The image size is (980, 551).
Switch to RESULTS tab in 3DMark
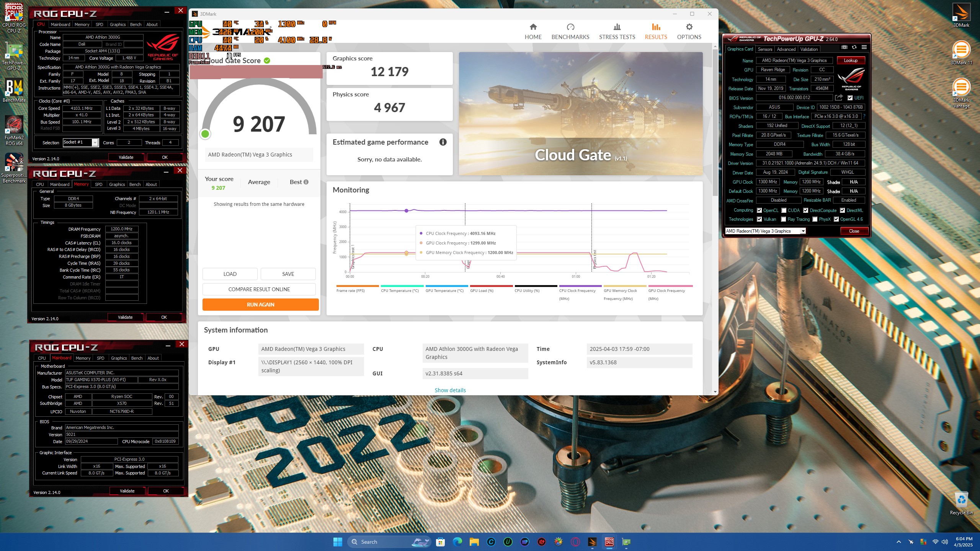point(656,31)
